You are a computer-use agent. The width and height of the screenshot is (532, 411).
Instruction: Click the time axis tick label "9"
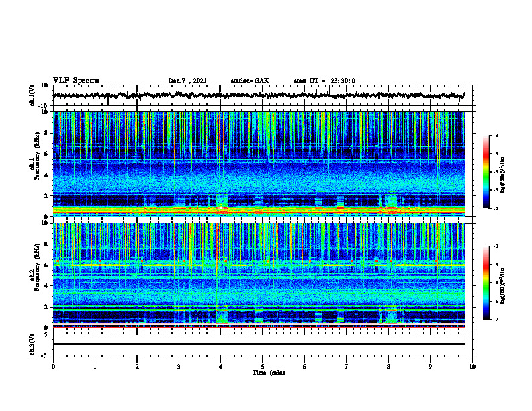[430, 367]
